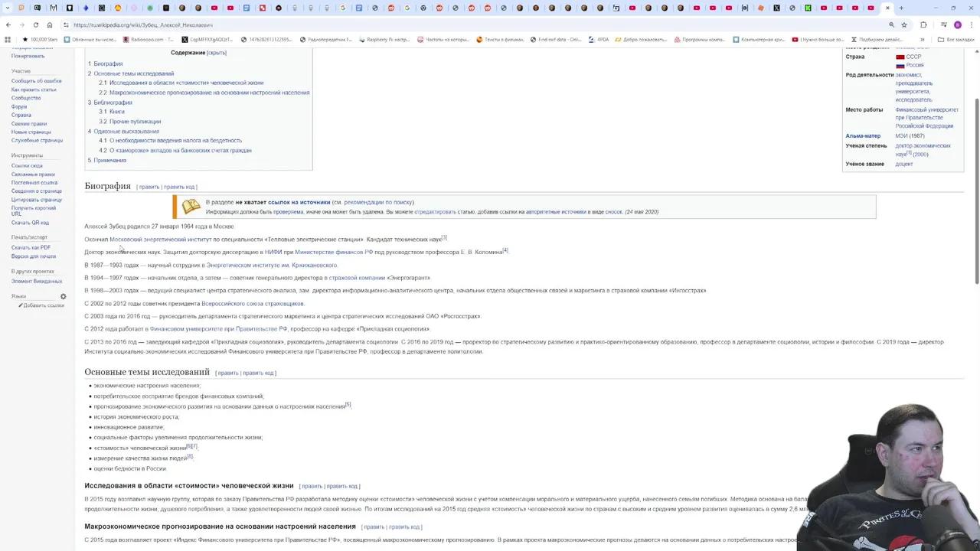Screen dimensions: 980x551
Task: Open 'Министерстве финансов РФ' link
Action: (x=334, y=252)
